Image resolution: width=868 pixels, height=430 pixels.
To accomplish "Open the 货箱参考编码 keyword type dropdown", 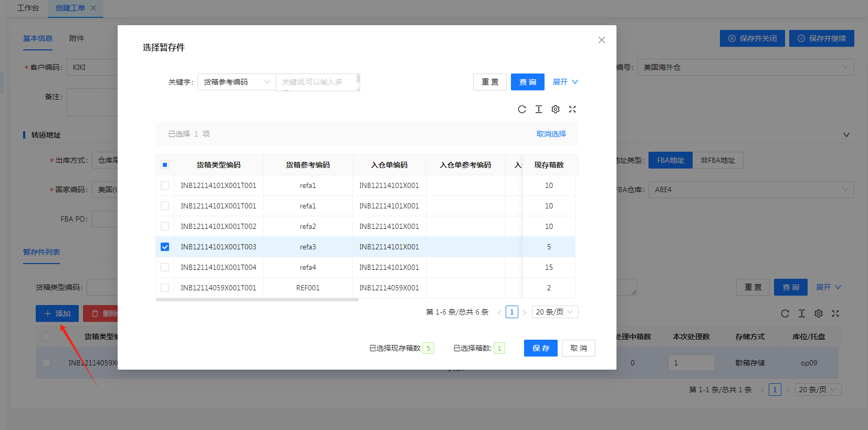I will (x=236, y=82).
